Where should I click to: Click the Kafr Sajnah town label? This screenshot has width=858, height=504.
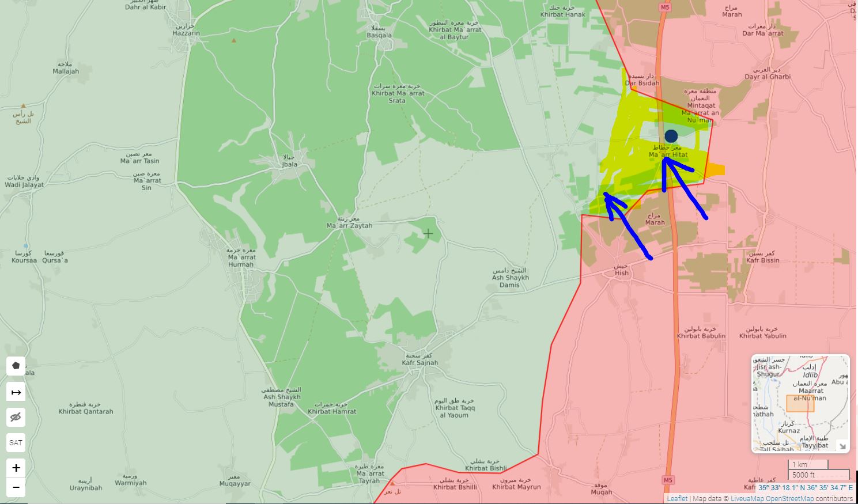click(419, 362)
